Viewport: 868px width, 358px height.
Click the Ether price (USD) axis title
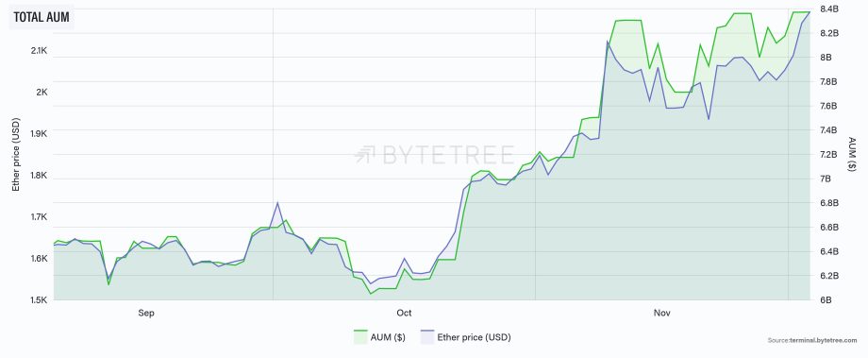click(15, 155)
